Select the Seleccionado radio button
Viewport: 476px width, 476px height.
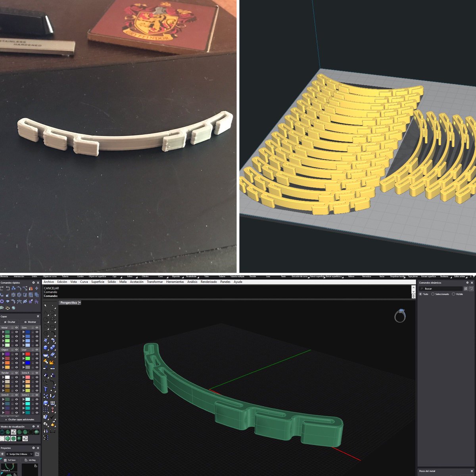[432, 294]
